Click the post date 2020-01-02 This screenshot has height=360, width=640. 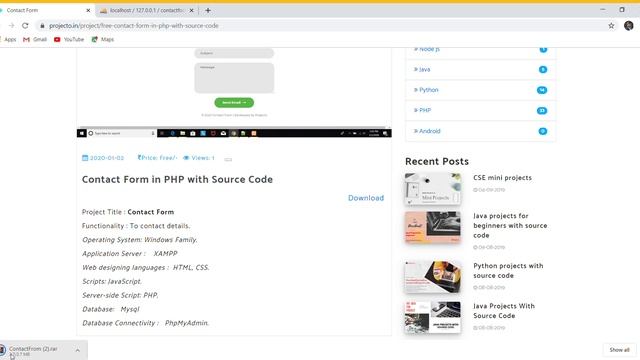(107, 158)
